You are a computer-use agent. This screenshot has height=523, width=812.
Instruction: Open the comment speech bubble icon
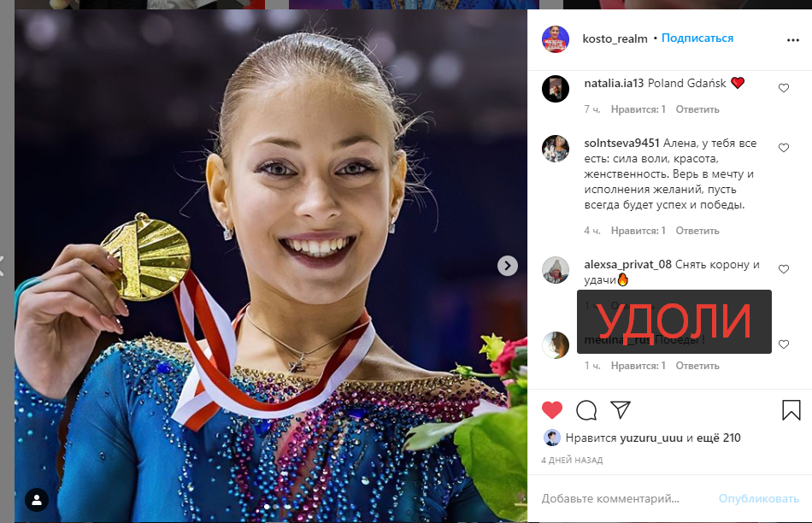pos(586,410)
